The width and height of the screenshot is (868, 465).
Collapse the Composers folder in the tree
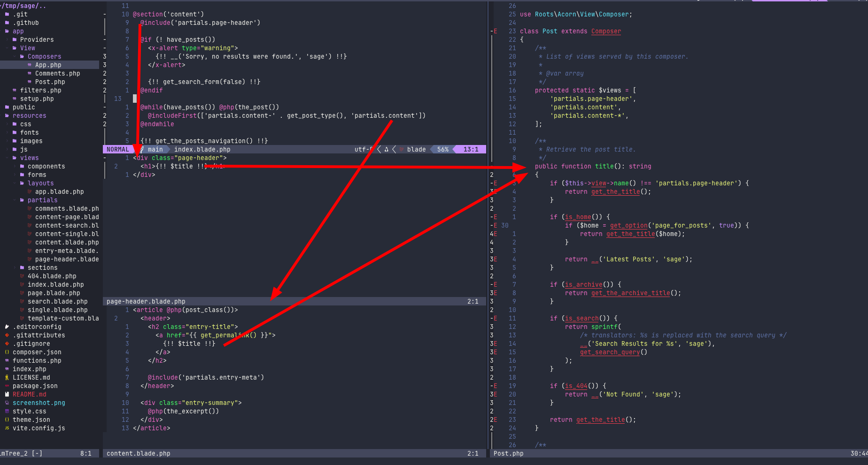pos(22,57)
